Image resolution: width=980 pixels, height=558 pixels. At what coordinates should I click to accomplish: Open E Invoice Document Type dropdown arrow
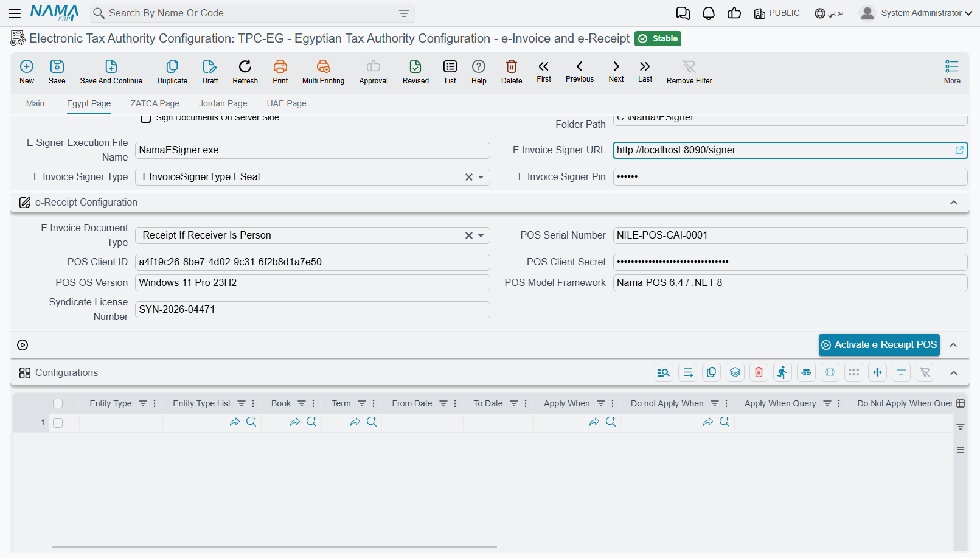pos(481,235)
